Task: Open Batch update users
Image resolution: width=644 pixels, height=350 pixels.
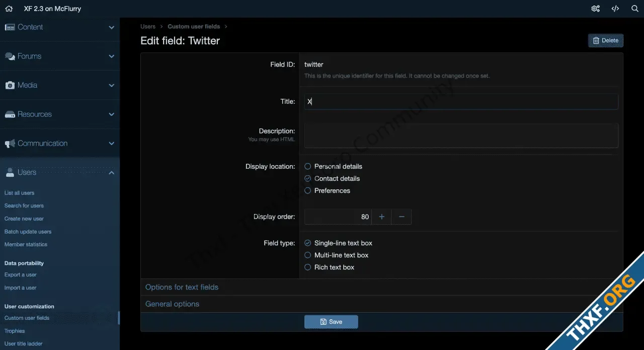Action: click(28, 232)
